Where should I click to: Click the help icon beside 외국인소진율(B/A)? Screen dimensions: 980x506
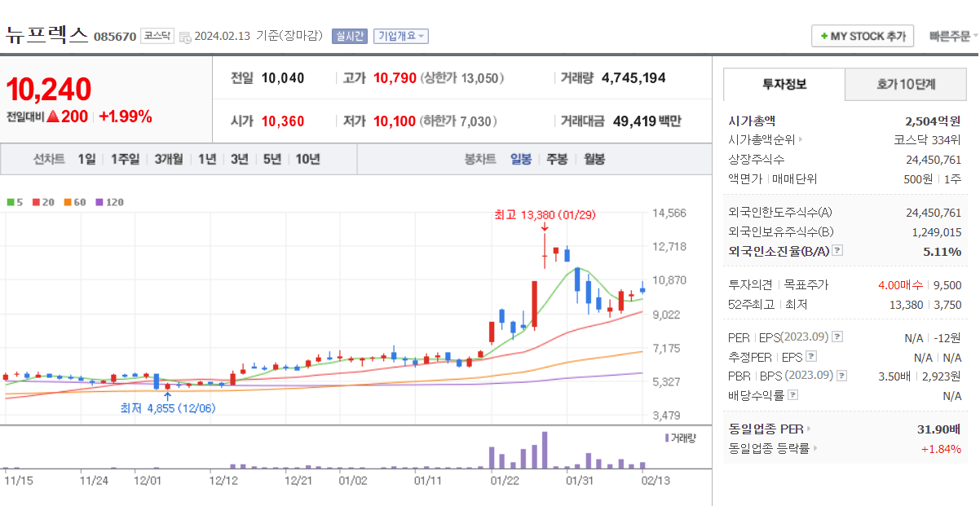point(837,251)
